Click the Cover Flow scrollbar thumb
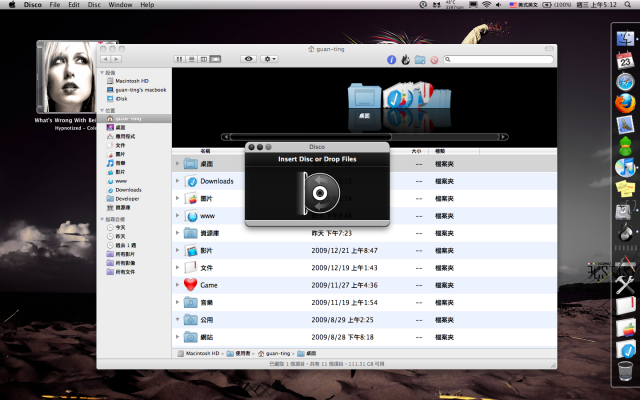 [x=311, y=137]
